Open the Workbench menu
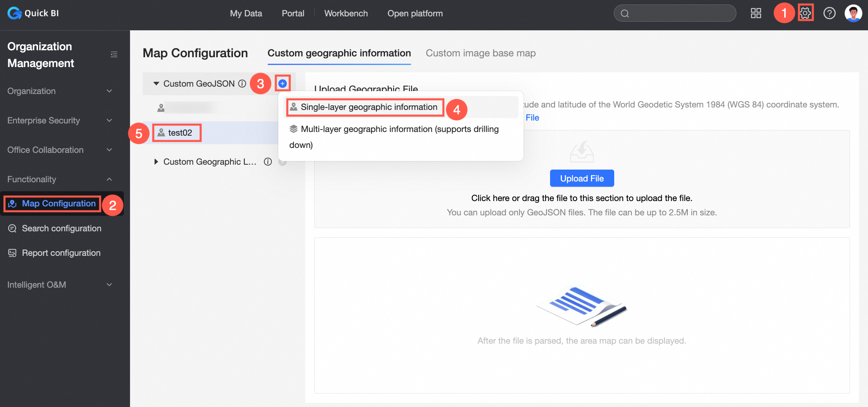Viewport: 868px width, 407px height. 346,13
